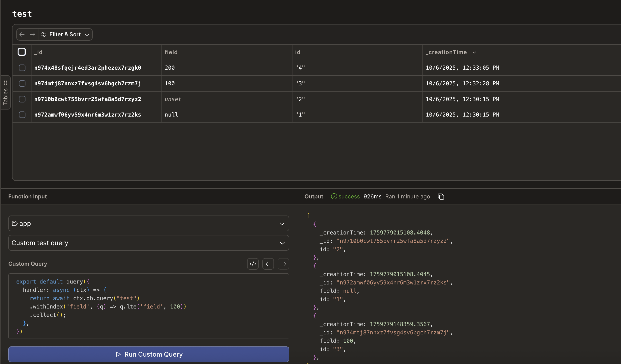
Task: Click the unset field cell in row 2
Action: click(x=173, y=99)
